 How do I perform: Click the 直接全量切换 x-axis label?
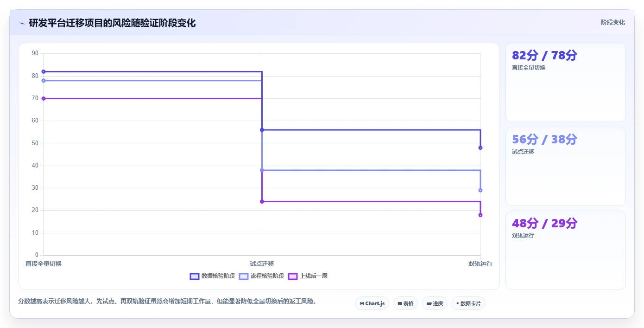44,264
